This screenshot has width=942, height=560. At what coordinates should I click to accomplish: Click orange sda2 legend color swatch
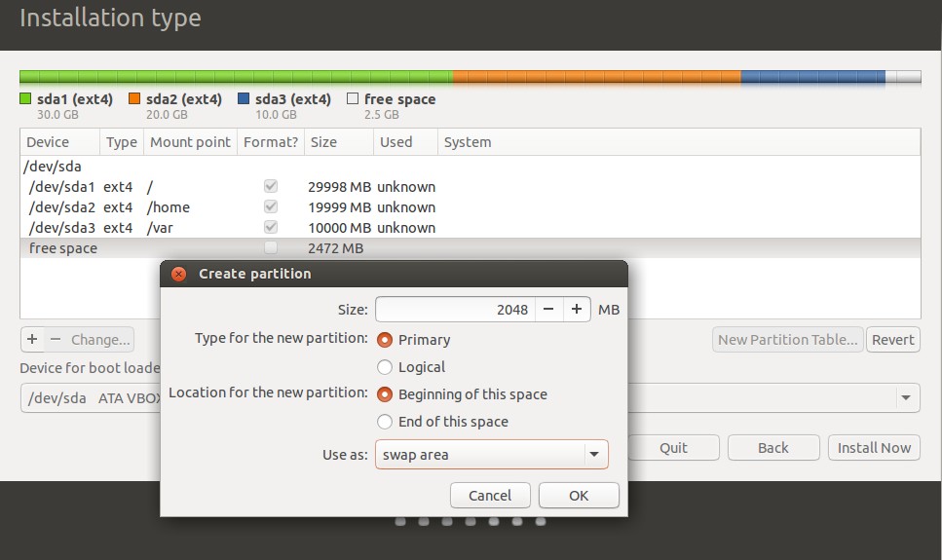tap(134, 98)
